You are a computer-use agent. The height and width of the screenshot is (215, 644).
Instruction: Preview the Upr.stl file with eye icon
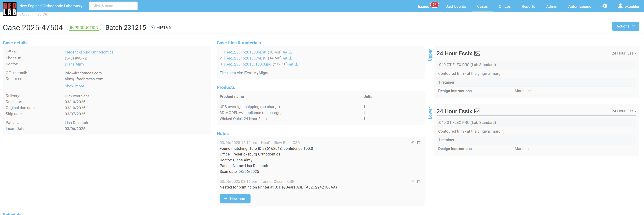click(x=285, y=52)
